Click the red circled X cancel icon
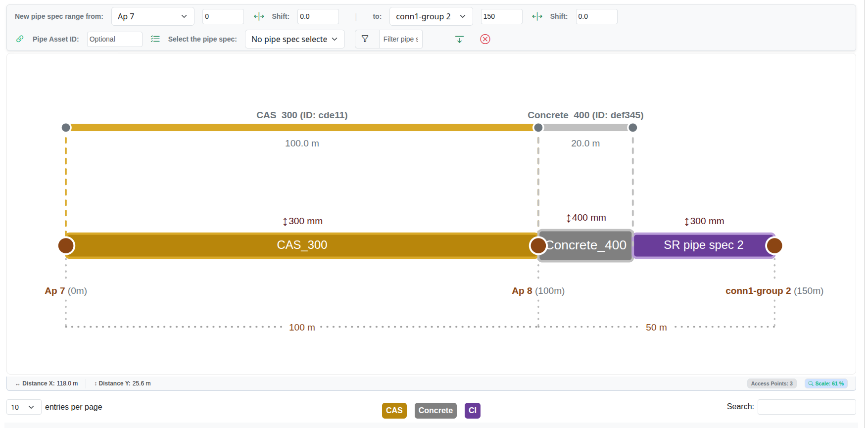 [x=485, y=39]
